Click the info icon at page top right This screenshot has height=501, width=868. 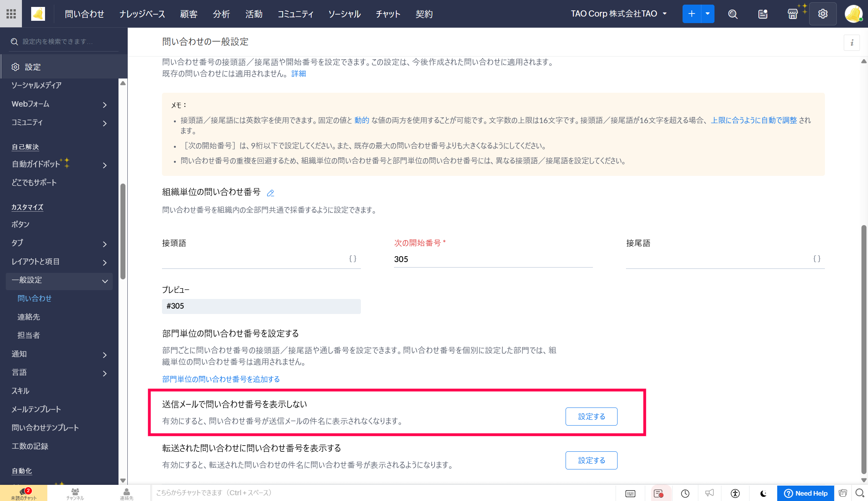point(852,43)
